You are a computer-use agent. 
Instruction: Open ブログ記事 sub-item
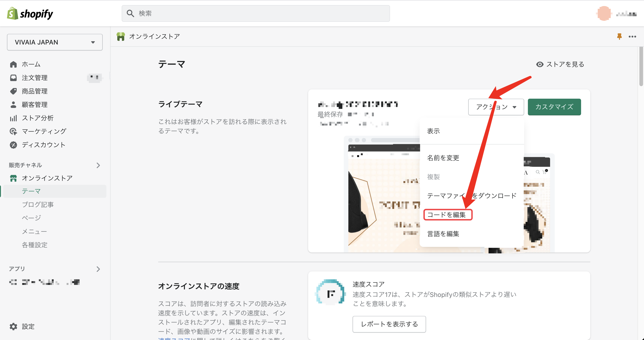click(x=37, y=205)
